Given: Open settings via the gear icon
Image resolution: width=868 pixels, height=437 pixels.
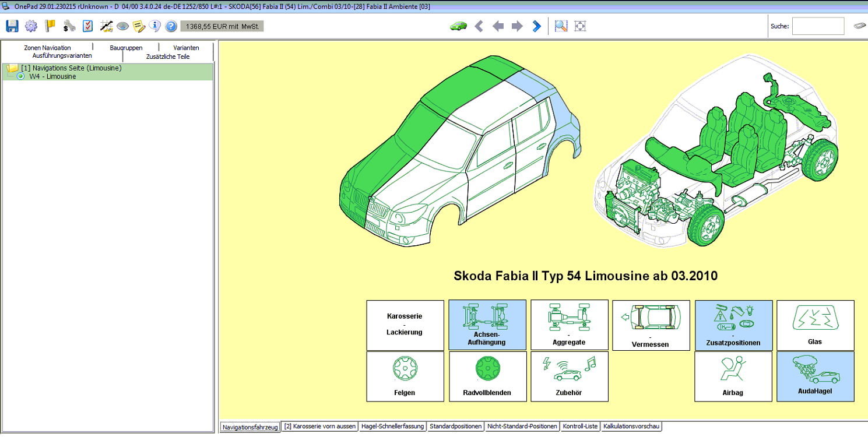Looking at the screenshot, I should coord(31,26).
